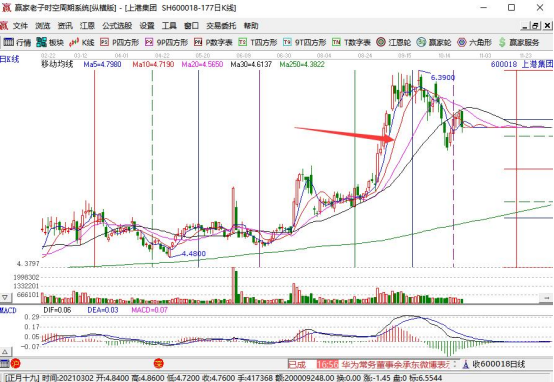The height and width of the screenshot is (382, 554).
Task: Open the 六角形 hexagon tool
Action: click(x=474, y=42)
